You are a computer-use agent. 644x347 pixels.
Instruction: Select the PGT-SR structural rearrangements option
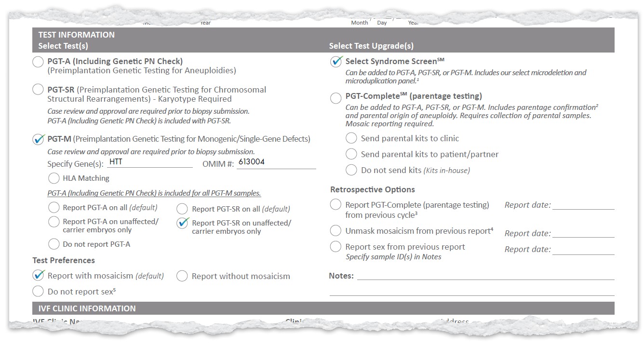(38, 90)
